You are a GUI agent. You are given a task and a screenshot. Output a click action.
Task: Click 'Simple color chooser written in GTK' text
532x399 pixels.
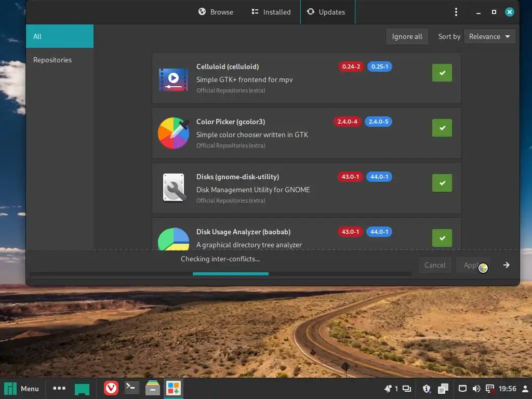click(252, 135)
